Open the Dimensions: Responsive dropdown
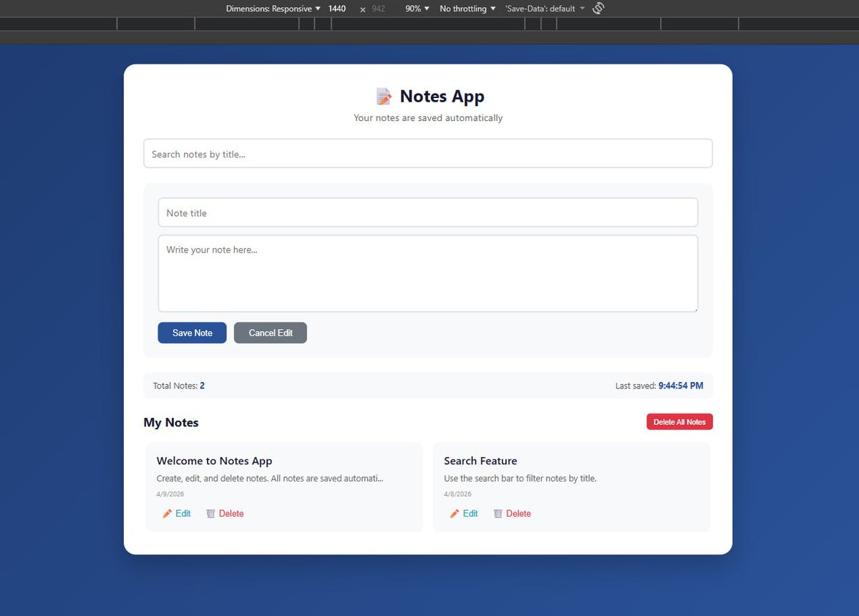The image size is (859, 616). (x=273, y=9)
